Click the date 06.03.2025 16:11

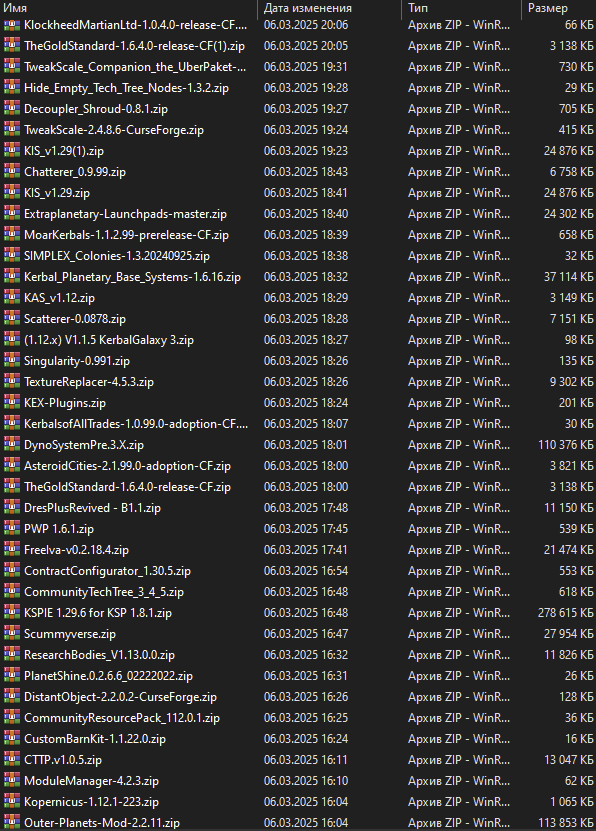pos(306,759)
